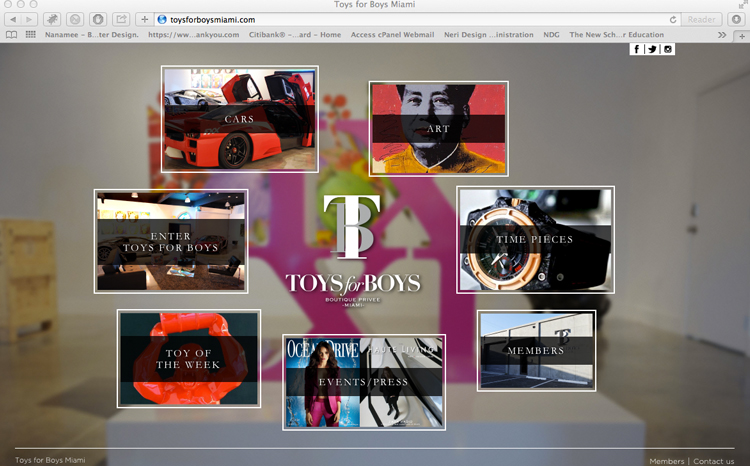Expand the bookmarks overflow chevron
750x466 pixels.
(722, 35)
